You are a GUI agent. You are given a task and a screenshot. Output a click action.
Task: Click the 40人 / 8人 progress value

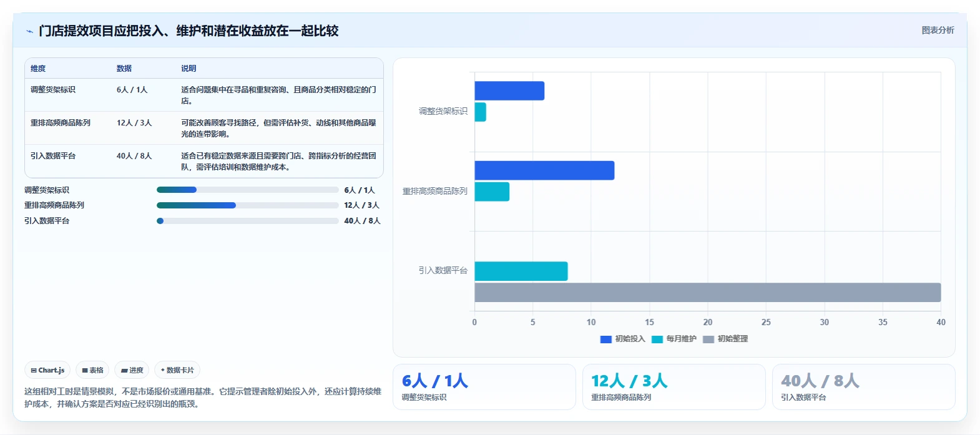coord(362,221)
